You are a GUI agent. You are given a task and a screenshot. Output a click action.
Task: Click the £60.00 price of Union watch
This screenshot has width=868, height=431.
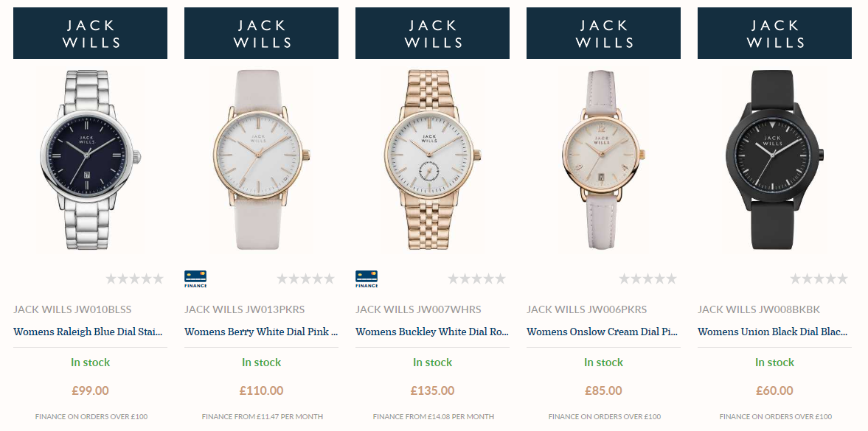click(x=774, y=390)
